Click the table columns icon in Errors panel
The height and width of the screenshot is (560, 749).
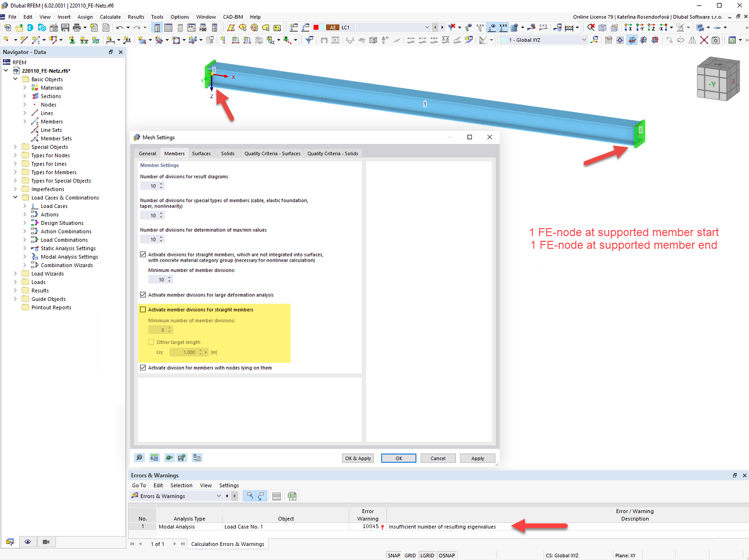277,496
